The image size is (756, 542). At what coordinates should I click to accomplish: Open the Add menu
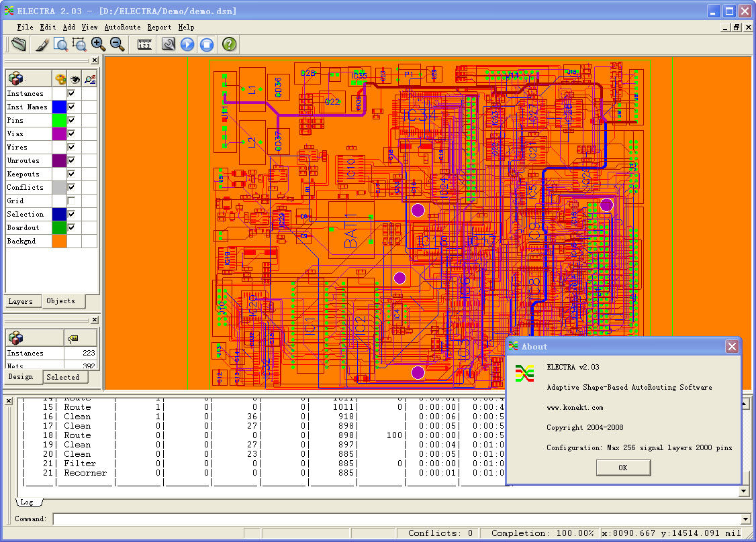69,28
